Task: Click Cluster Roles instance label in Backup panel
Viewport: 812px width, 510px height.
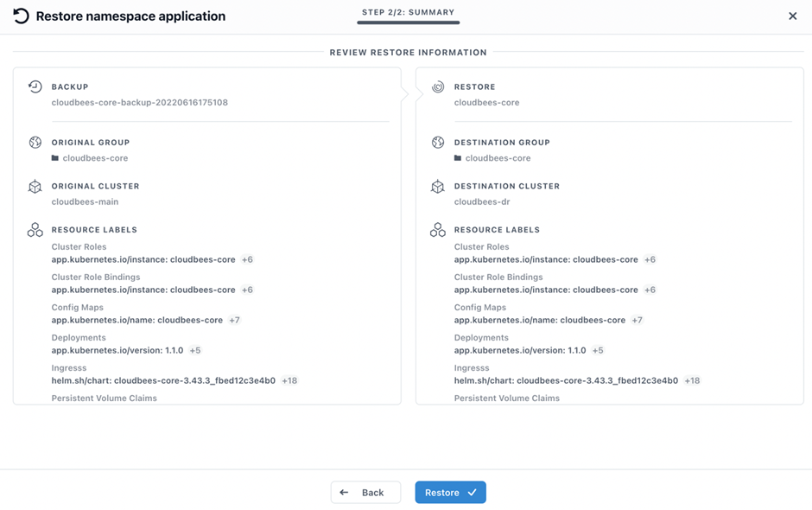Action: point(143,259)
